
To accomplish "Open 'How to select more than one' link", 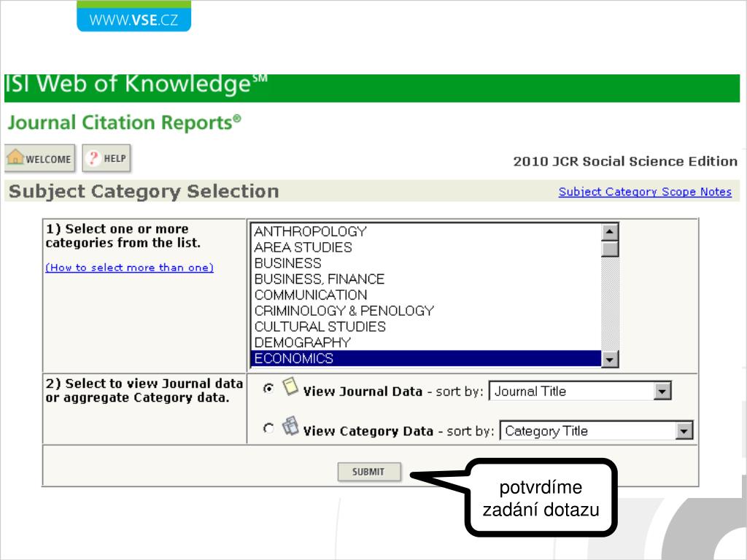I will point(130,268).
